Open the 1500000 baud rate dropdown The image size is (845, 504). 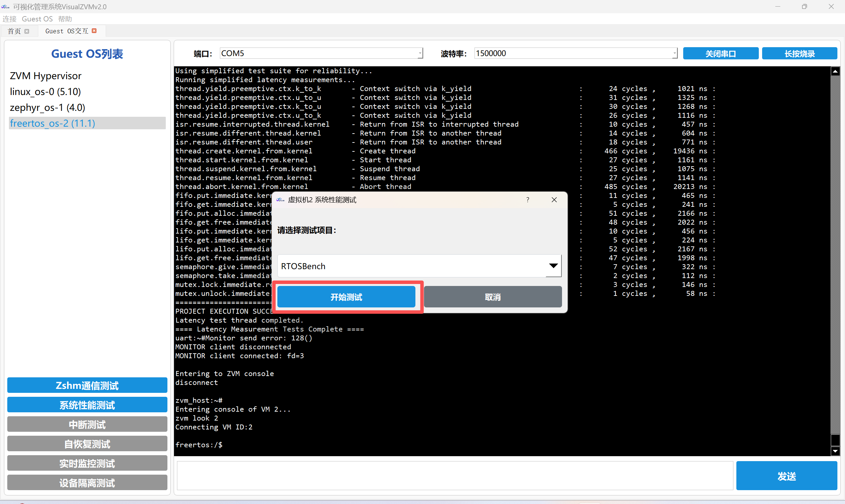click(x=674, y=53)
